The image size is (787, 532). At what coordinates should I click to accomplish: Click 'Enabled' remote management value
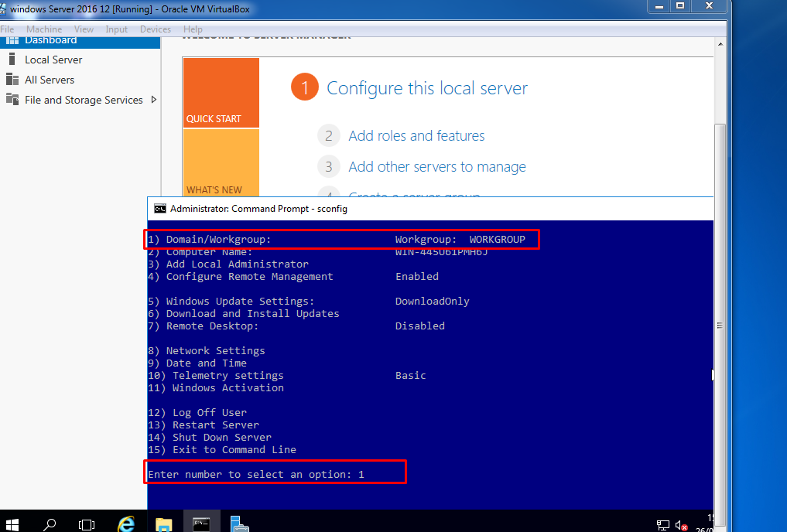(x=416, y=277)
